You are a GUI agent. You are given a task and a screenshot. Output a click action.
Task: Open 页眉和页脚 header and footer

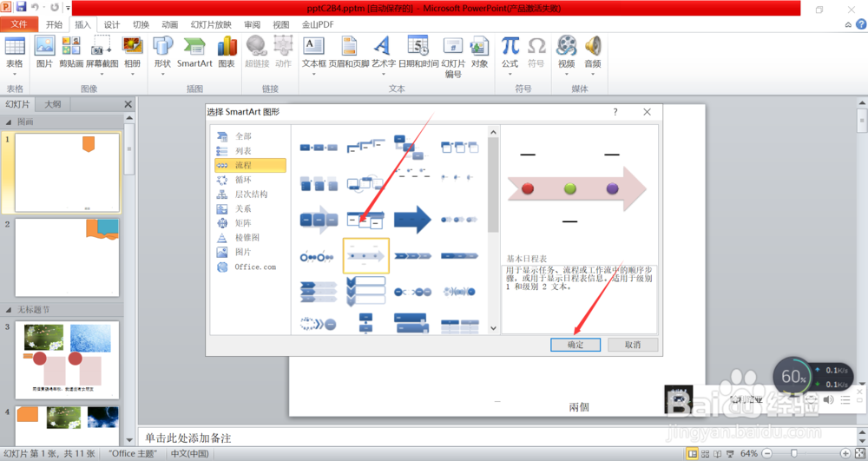coord(349,52)
